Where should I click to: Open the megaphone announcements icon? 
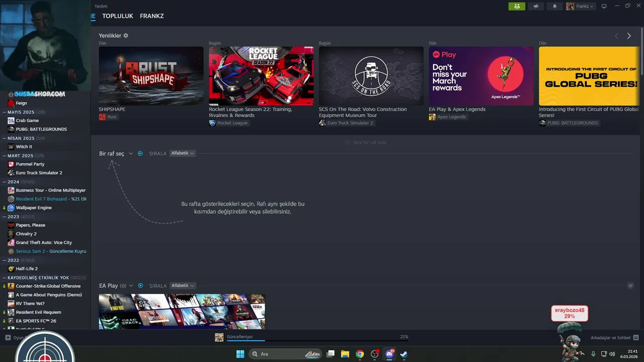click(x=536, y=7)
